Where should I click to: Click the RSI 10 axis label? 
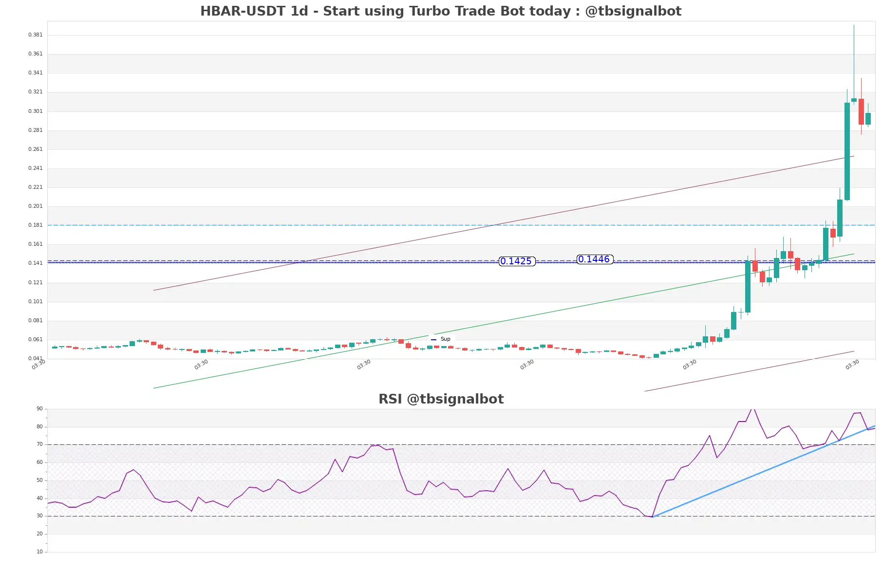coord(39,551)
